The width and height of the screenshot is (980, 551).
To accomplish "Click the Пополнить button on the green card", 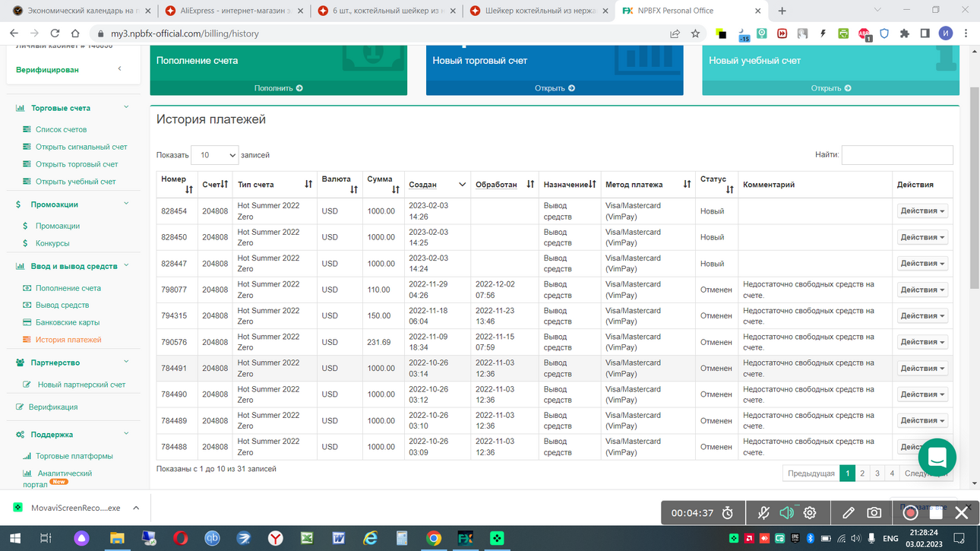I will [x=278, y=88].
